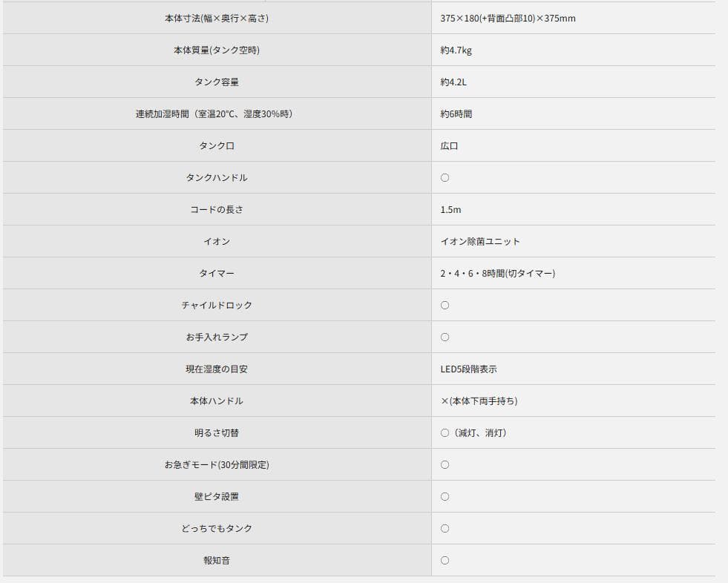Click the 連続加湿時間 row label
The image size is (728, 583).
point(214,114)
